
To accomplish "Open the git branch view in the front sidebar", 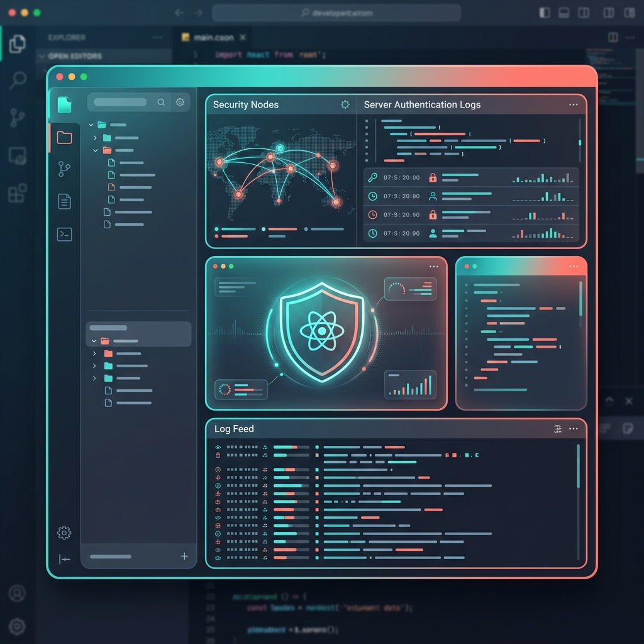I will coord(64,169).
